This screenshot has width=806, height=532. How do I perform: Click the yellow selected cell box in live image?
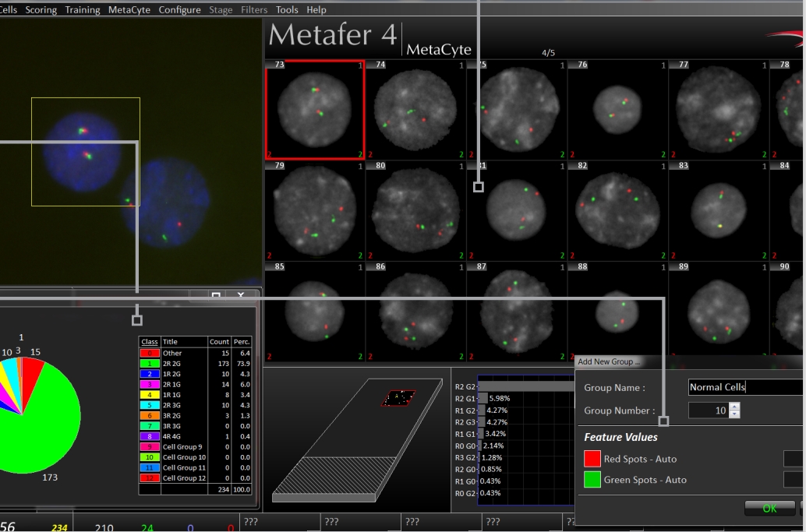85,151
